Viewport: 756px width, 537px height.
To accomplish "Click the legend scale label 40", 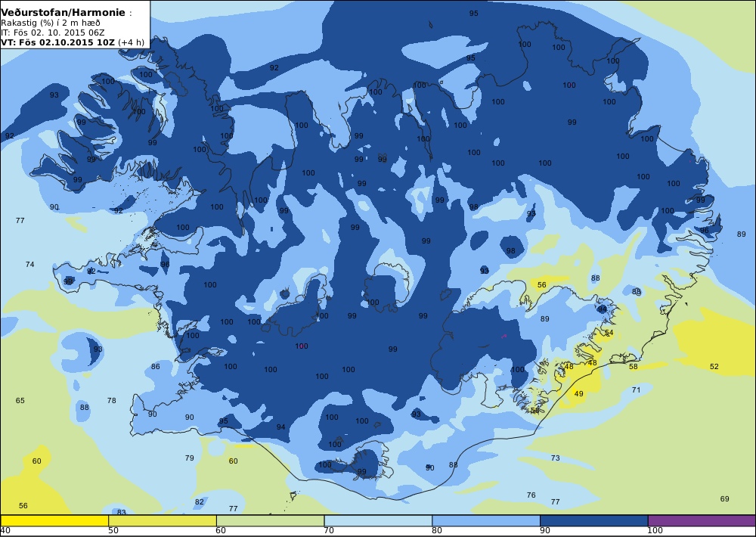I will tap(6, 531).
